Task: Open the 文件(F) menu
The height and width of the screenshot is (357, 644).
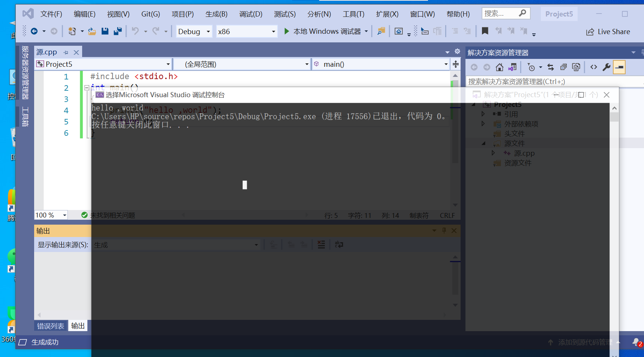Action: coord(51,14)
